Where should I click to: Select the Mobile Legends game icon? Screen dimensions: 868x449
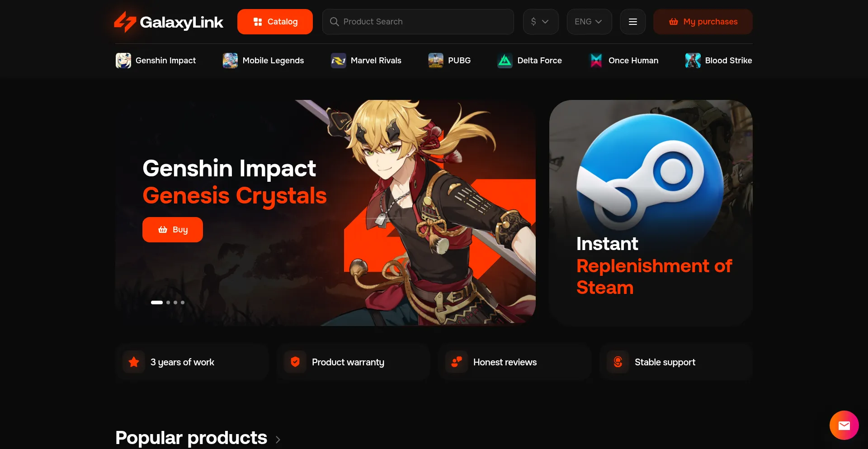pos(230,61)
